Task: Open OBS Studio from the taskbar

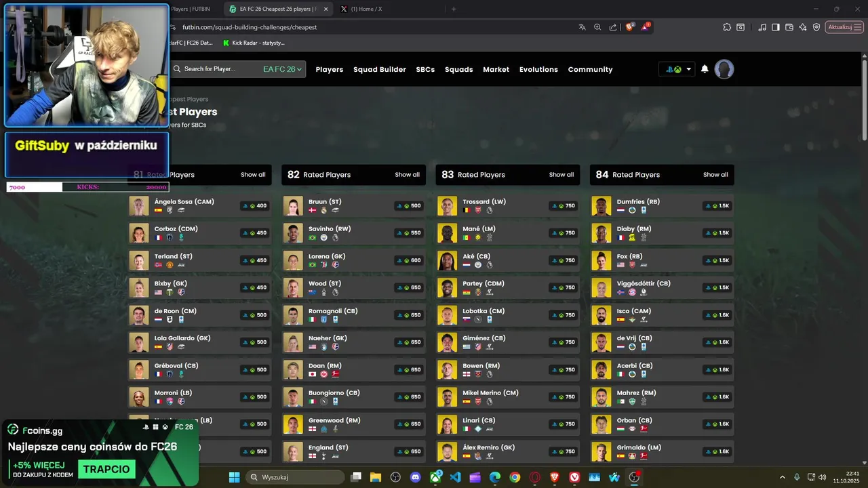Action: click(x=634, y=477)
